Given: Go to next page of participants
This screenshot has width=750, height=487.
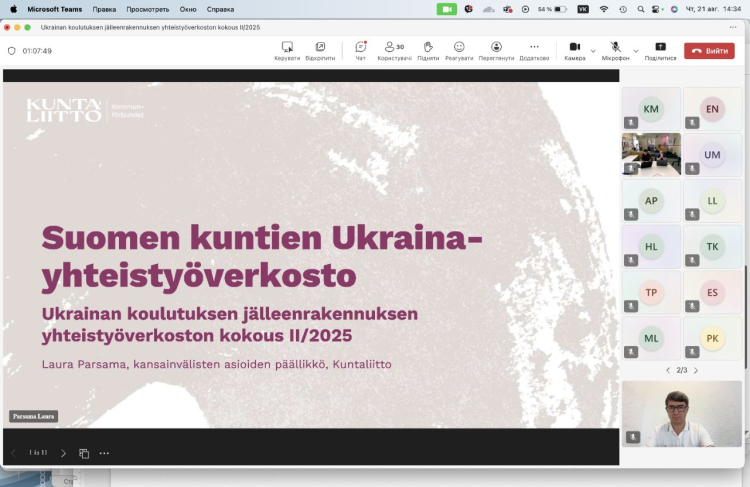Looking at the screenshot, I should (696, 370).
